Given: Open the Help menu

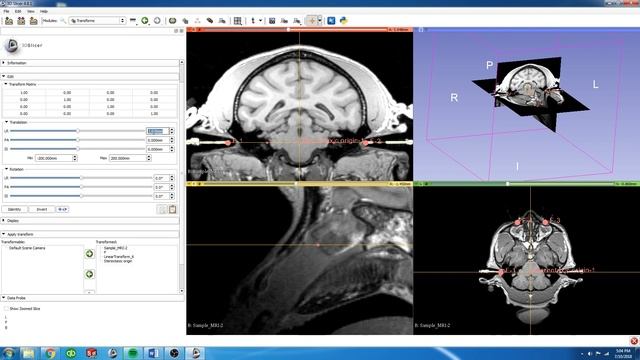Looking at the screenshot, I should click(44, 11).
